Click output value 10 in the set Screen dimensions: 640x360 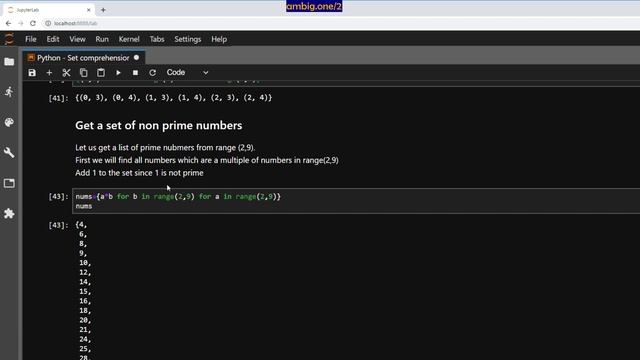pyautogui.click(x=85, y=263)
